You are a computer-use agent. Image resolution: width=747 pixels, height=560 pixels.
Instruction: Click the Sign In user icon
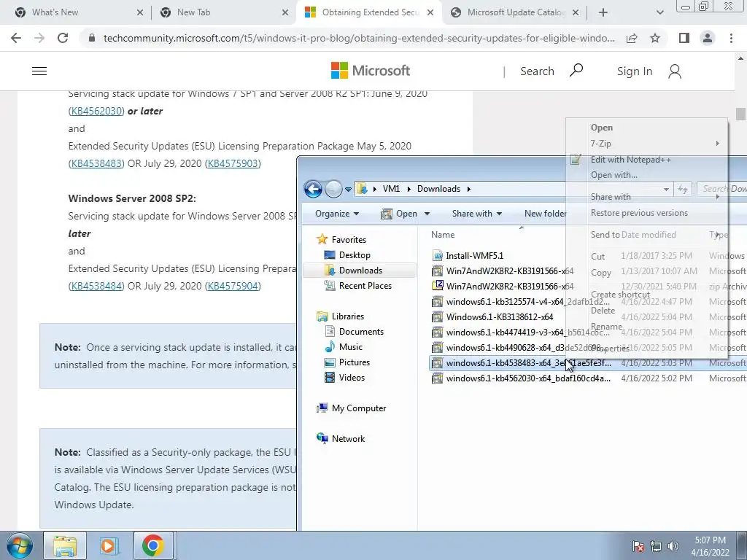pyautogui.click(x=675, y=71)
